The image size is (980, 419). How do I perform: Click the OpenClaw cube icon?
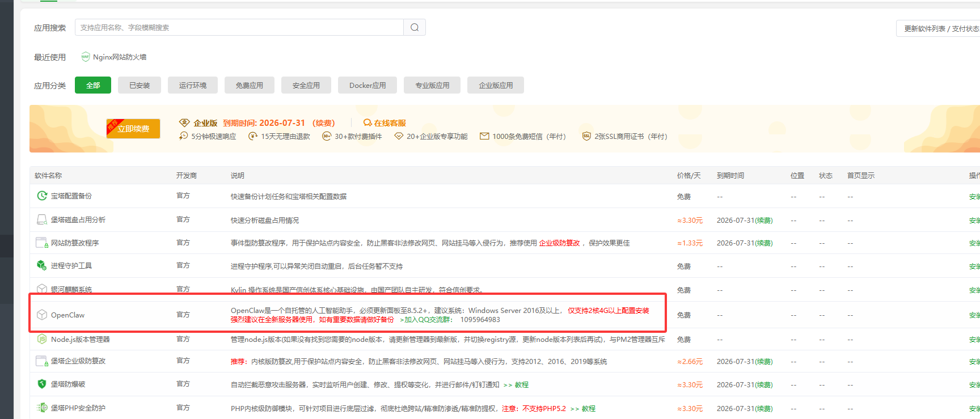[x=42, y=315]
